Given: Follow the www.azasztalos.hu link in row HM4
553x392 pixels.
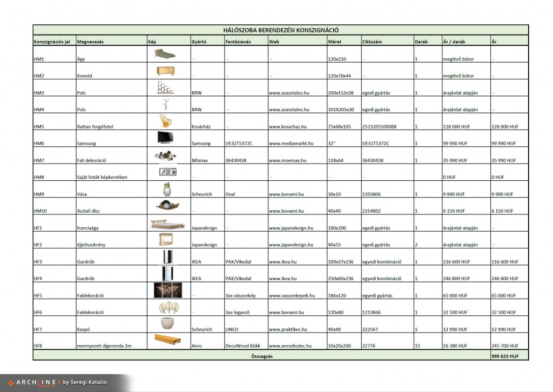Looking at the screenshot, I should (289, 110).
